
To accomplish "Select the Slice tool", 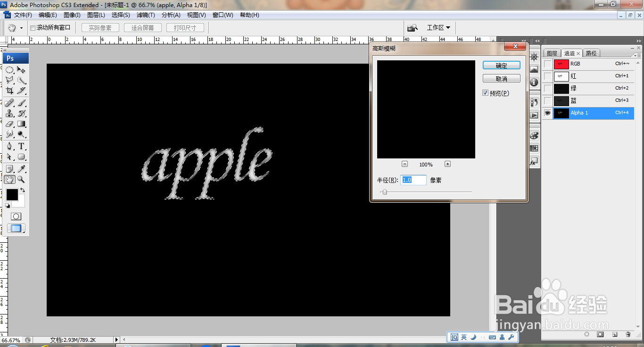I will [21, 91].
